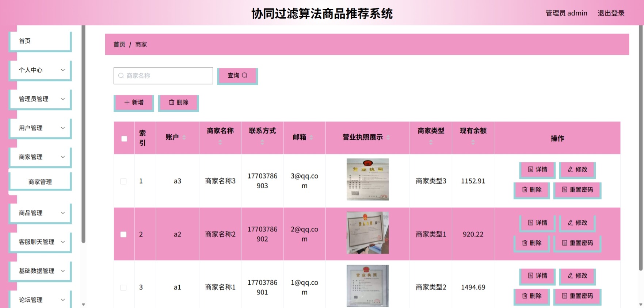Open business license image for a2

click(367, 233)
